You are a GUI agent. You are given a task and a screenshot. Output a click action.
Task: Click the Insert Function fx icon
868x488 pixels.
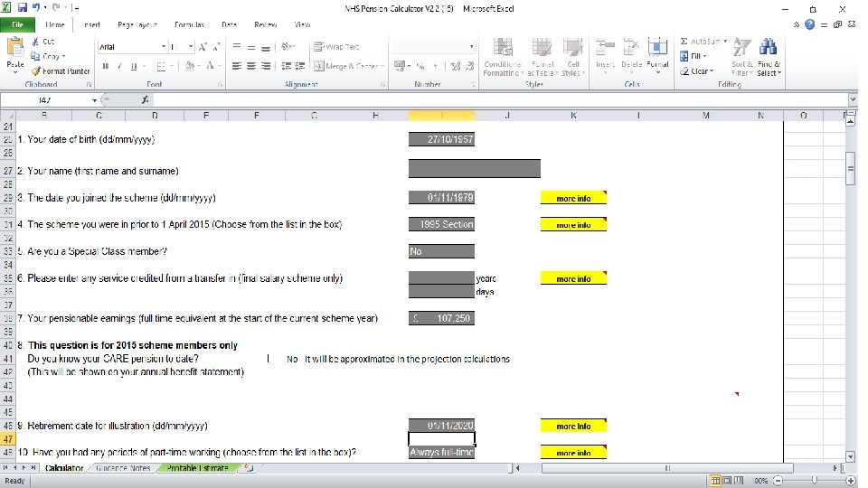click(x=145, y=100)
